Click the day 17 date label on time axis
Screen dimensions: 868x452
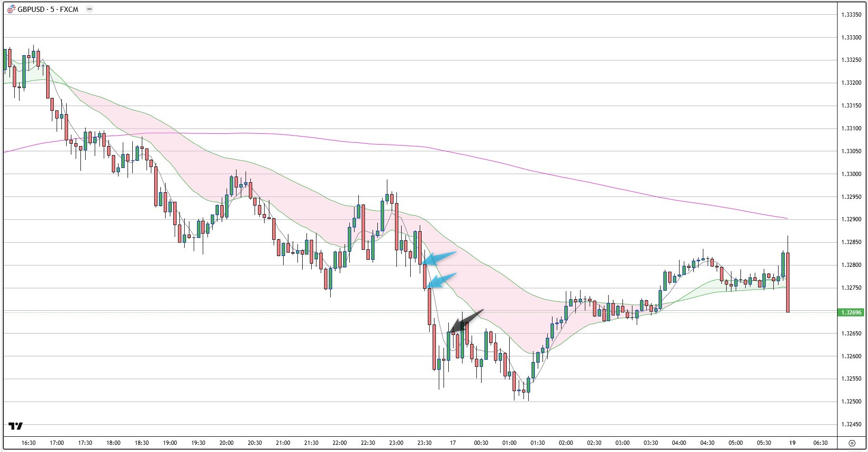tap(453, 443)
